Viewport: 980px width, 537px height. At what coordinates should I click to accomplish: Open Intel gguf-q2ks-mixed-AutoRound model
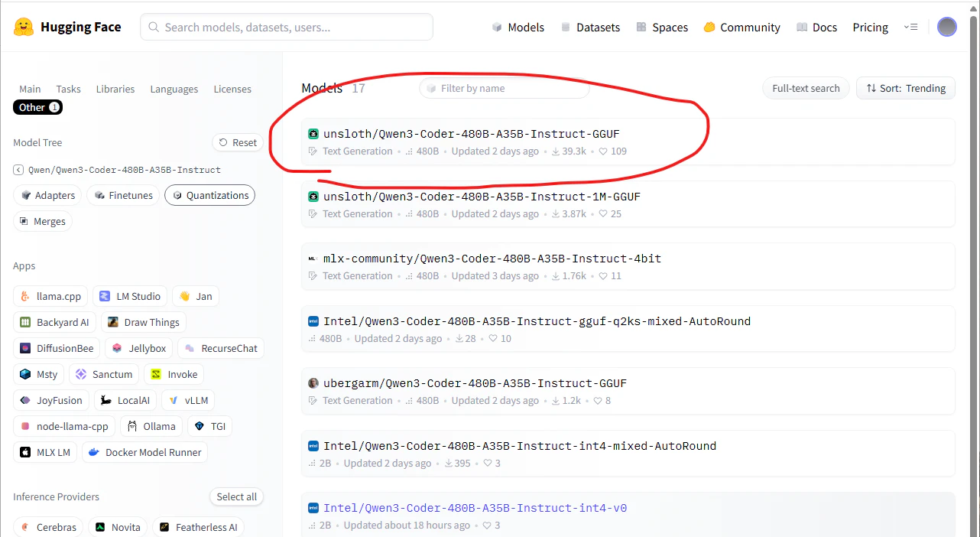pos(628,329)
